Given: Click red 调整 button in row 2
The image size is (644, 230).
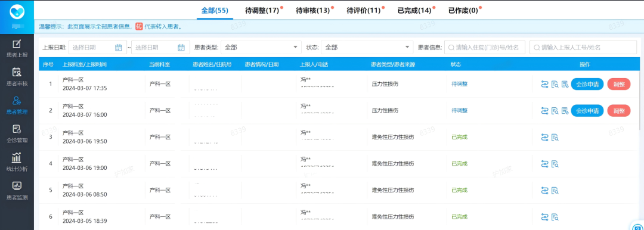Looking at the screenshot, I should (618, 111).
